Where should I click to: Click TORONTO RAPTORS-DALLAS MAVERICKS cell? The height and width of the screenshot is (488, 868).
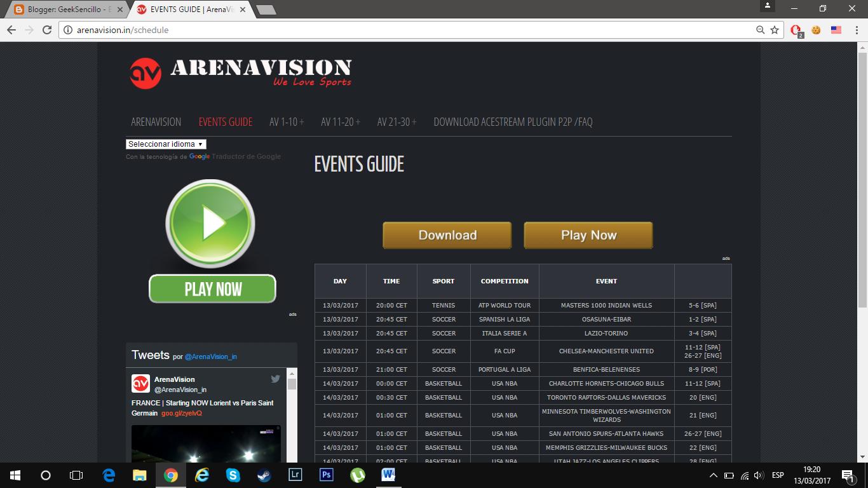(x=606, y=397)
